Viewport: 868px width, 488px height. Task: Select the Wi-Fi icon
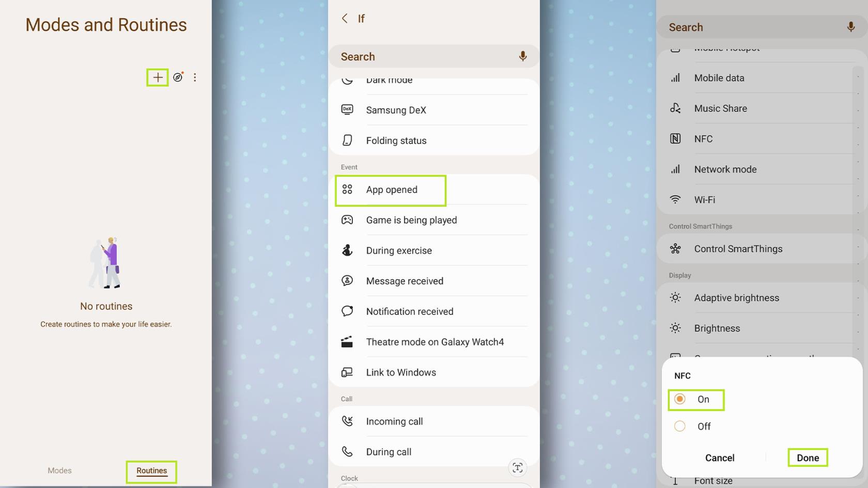675,199
